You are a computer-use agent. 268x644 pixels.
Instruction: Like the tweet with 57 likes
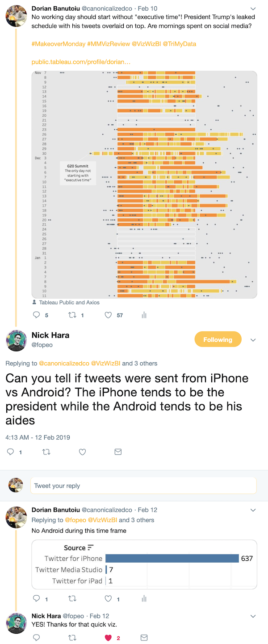coord(108,315)
